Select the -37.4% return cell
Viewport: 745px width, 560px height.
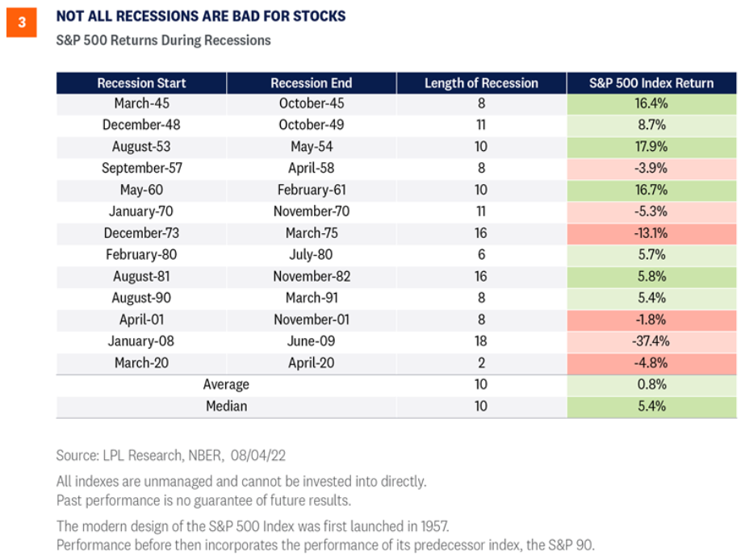652,341
